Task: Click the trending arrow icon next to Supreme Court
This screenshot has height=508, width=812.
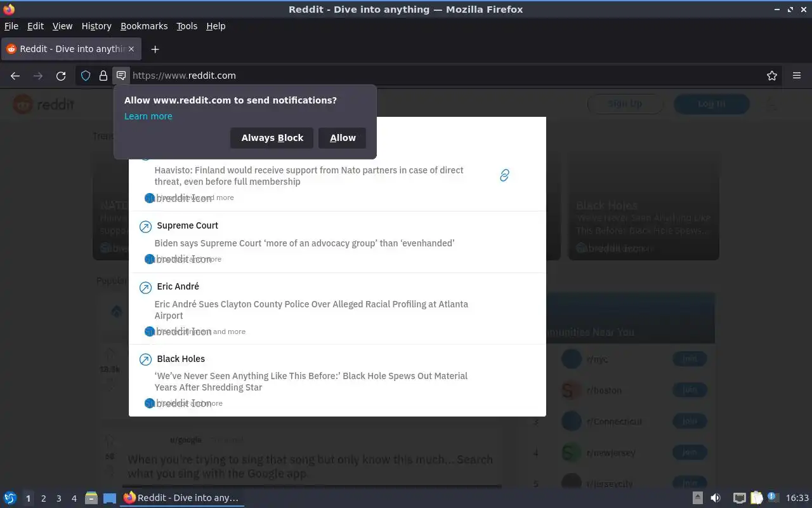Action: point(145,226)
